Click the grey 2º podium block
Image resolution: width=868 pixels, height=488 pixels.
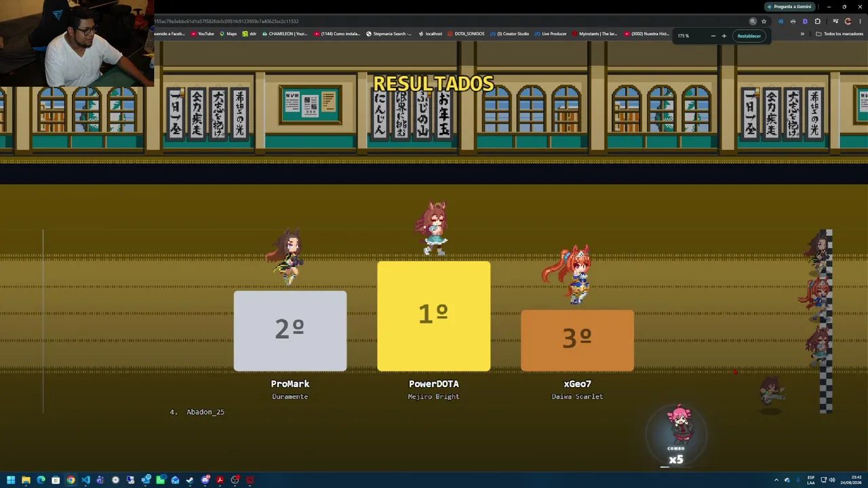point(290,331)
